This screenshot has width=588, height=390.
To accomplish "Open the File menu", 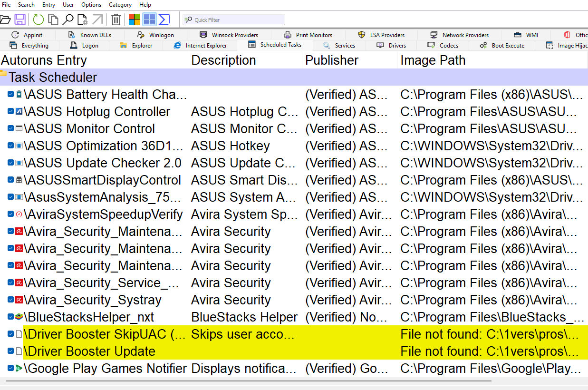I will [x=6, y=5].
